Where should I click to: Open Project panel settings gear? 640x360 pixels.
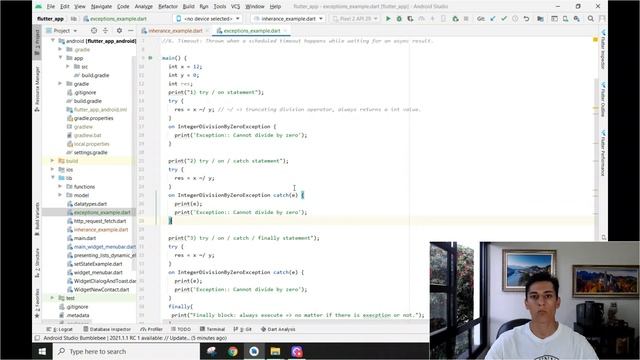tap(119, 31)
